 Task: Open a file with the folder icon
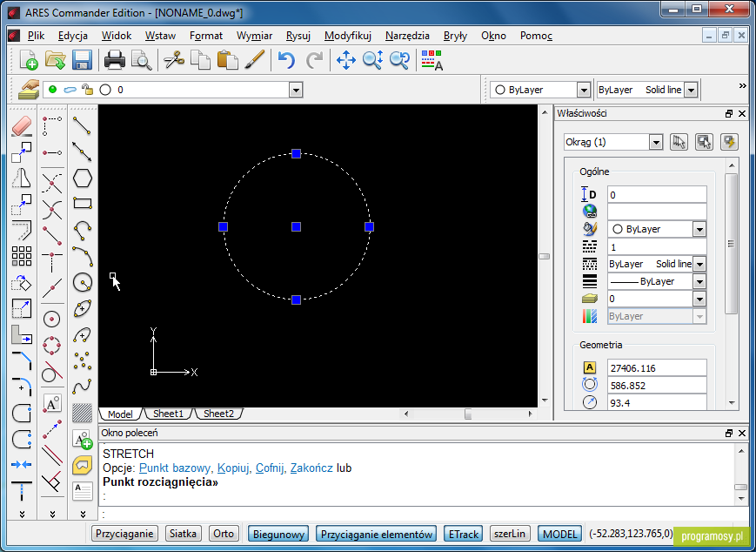[x=56, y=60]
